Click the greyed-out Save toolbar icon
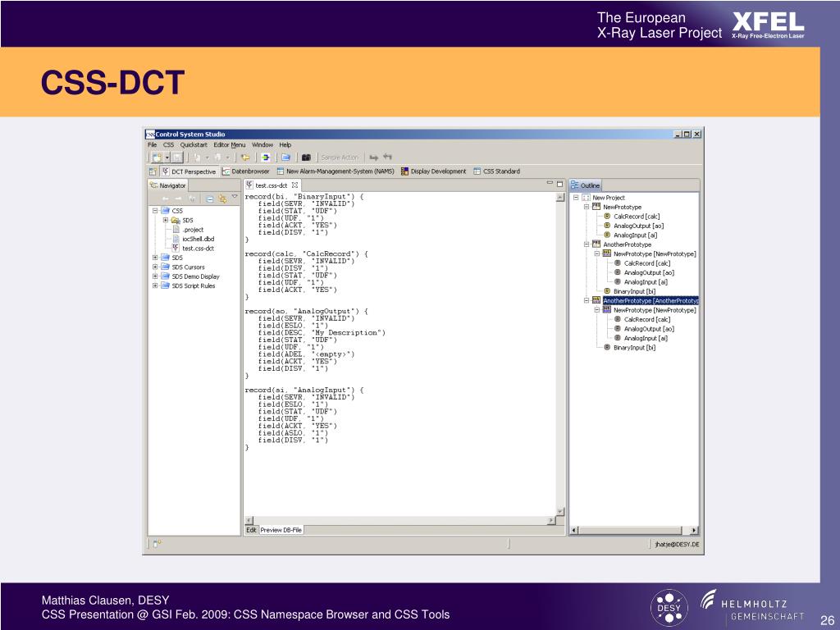The image size is (840, 630). (177, 157)
